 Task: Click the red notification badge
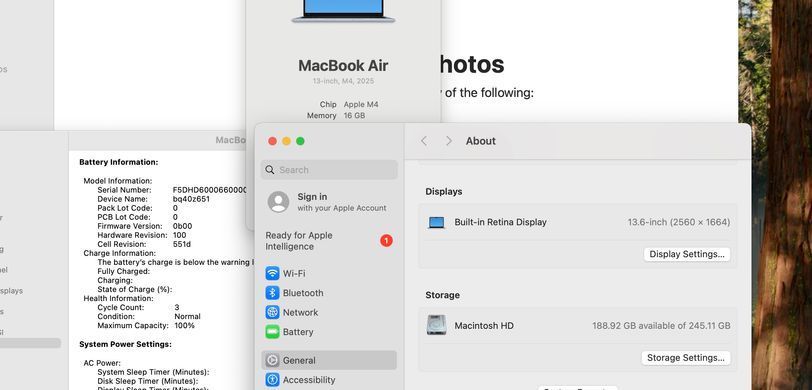tap(386, 240)
